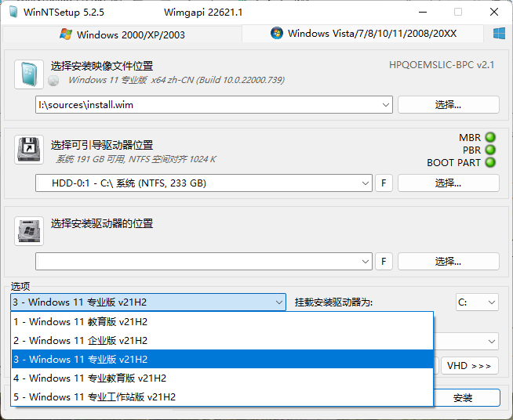Open the HDD-0:1 boot drive dropdown
513x420 pixels.
[x=365, y=183]
